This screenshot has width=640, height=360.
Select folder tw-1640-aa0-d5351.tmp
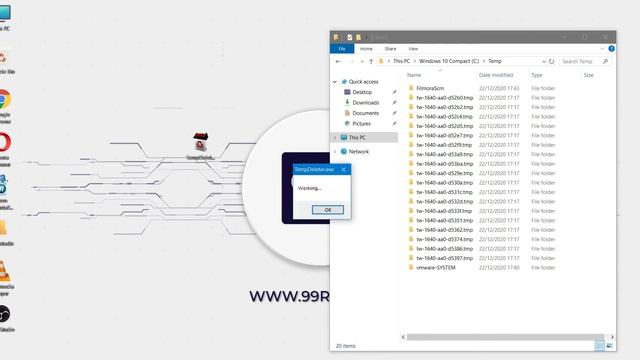(444, 220)
